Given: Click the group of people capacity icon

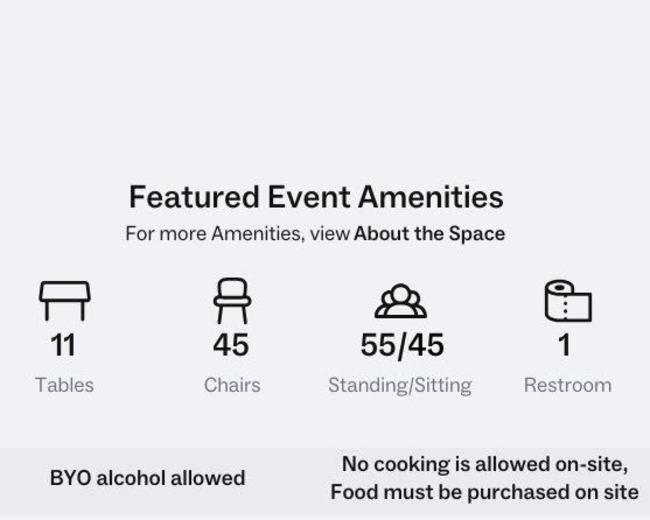Looking at the screenshot, I should pos(400,301).
